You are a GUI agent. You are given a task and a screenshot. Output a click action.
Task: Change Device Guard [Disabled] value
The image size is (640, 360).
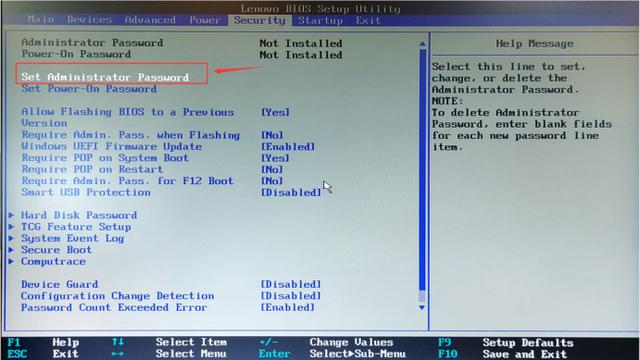pyautogui.click(x=291, y=284)
